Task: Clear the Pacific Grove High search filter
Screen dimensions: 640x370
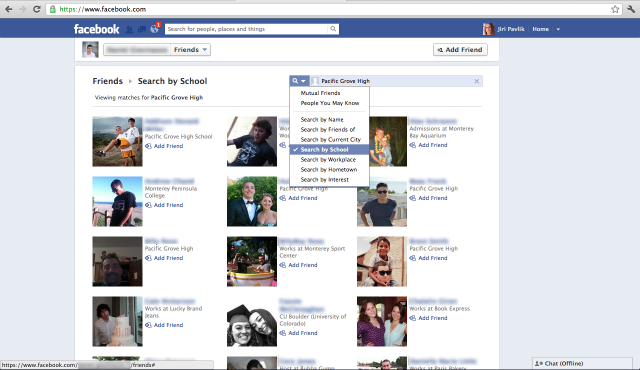Action: (x=476, y=81)
